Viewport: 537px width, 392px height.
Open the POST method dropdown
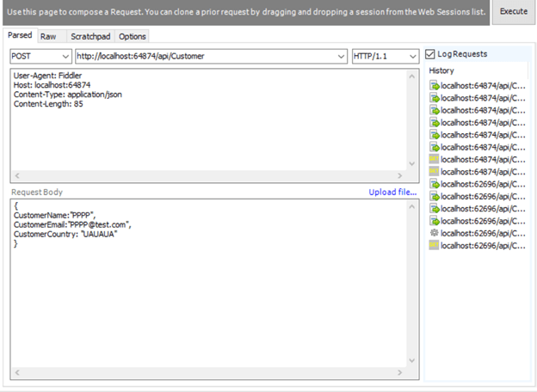click(x=40, y=56)
